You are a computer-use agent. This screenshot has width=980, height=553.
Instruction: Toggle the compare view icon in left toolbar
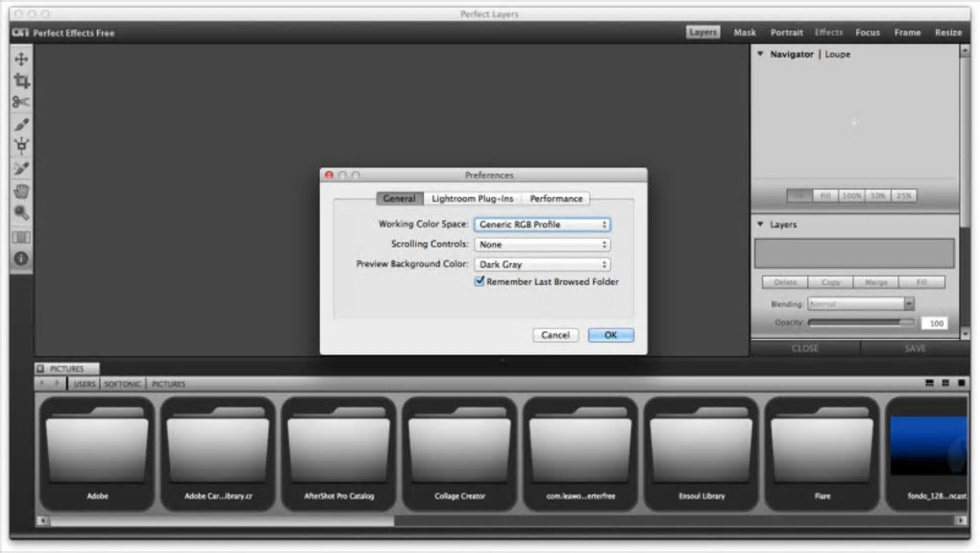(21, 237)
